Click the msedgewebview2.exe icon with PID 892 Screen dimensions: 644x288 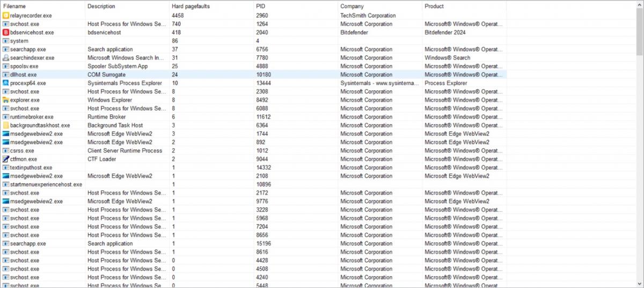(x=6, y=142)
